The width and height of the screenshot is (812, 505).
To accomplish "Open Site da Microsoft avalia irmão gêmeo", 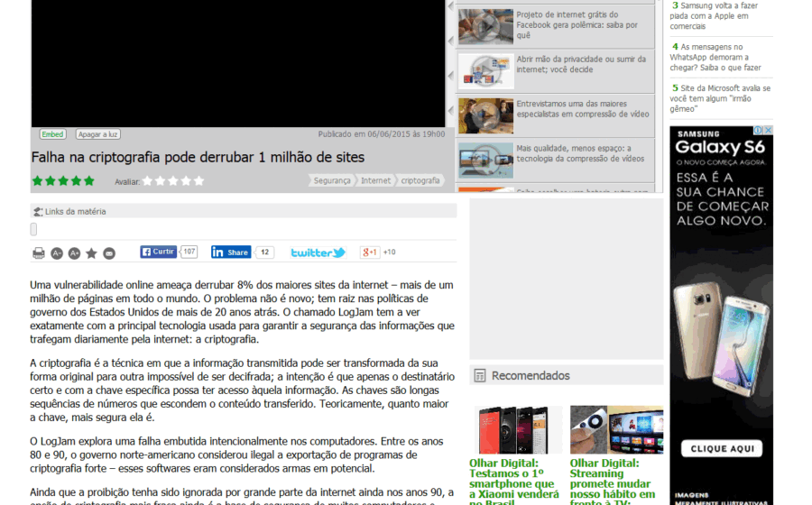I will tap(720, 98).
